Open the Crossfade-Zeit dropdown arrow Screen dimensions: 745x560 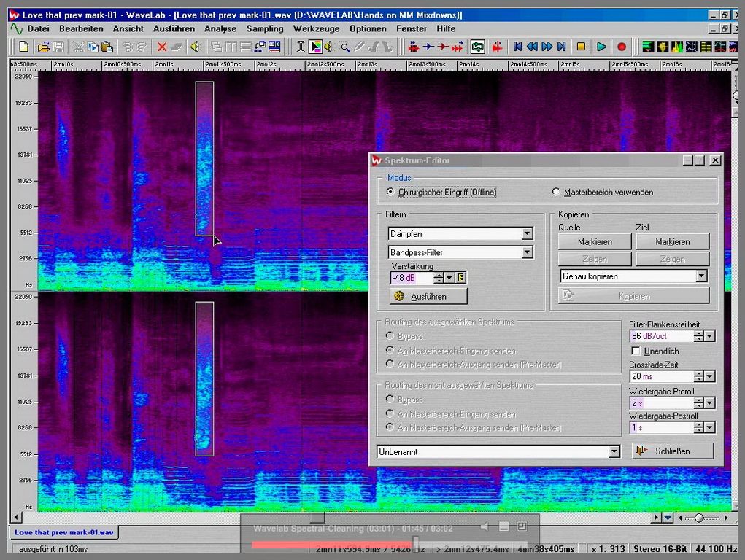coord(709,376)
